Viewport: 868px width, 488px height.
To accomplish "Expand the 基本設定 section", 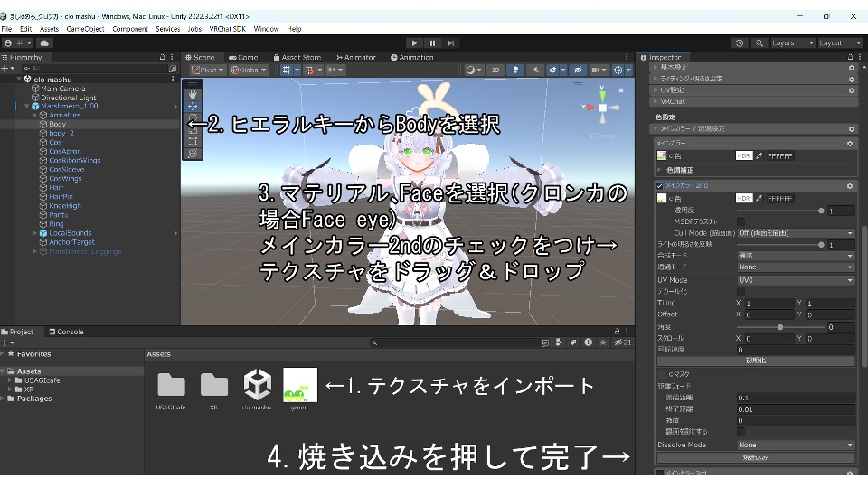I will [656, 68].
